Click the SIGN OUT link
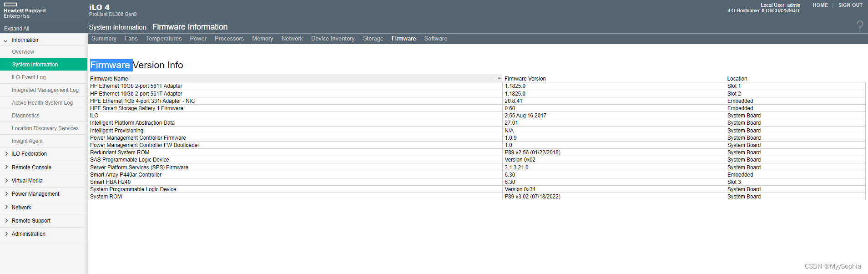Viewport: 868px width, 274px height. point(850,5)
